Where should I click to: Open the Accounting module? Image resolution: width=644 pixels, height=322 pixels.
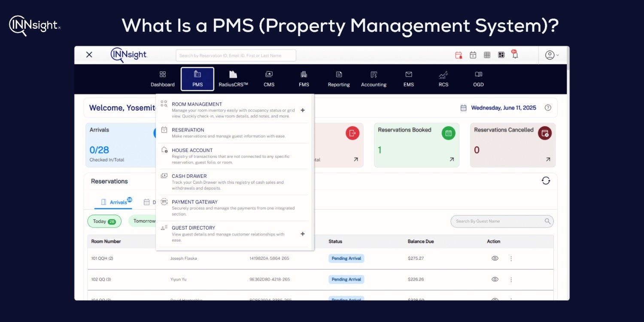(x=374, y=79)
